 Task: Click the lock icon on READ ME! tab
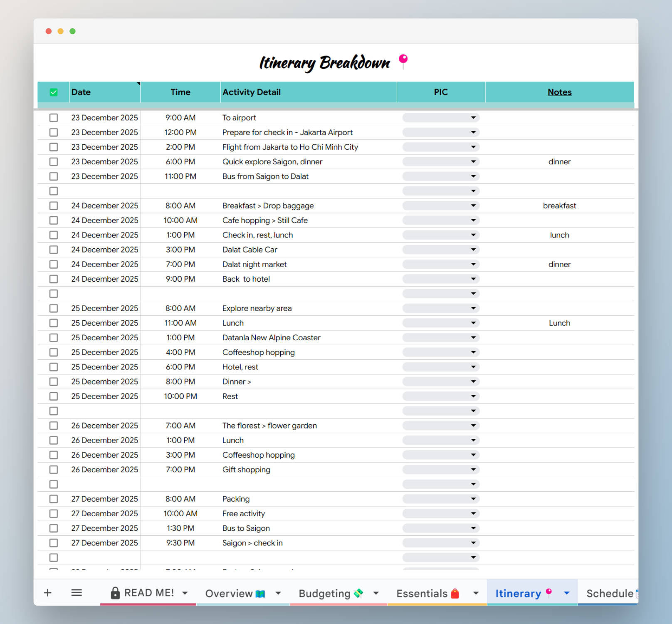pos(115,593)
